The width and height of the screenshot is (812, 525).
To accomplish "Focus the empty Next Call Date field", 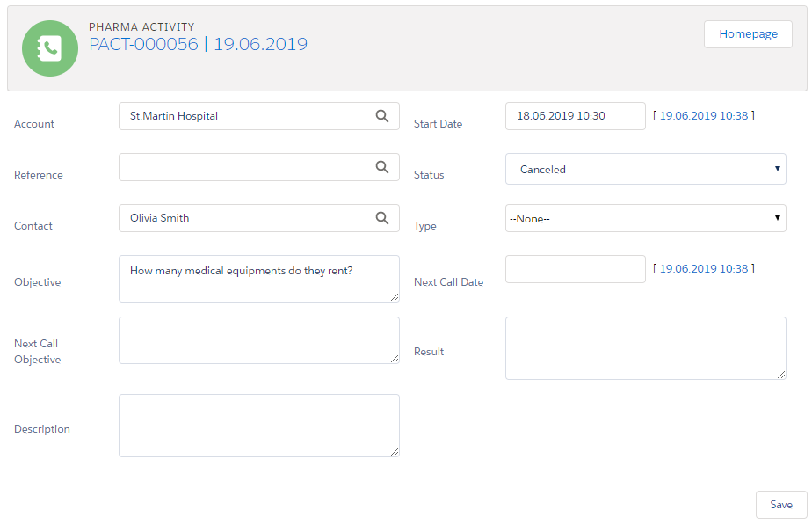I will point(575,269).
